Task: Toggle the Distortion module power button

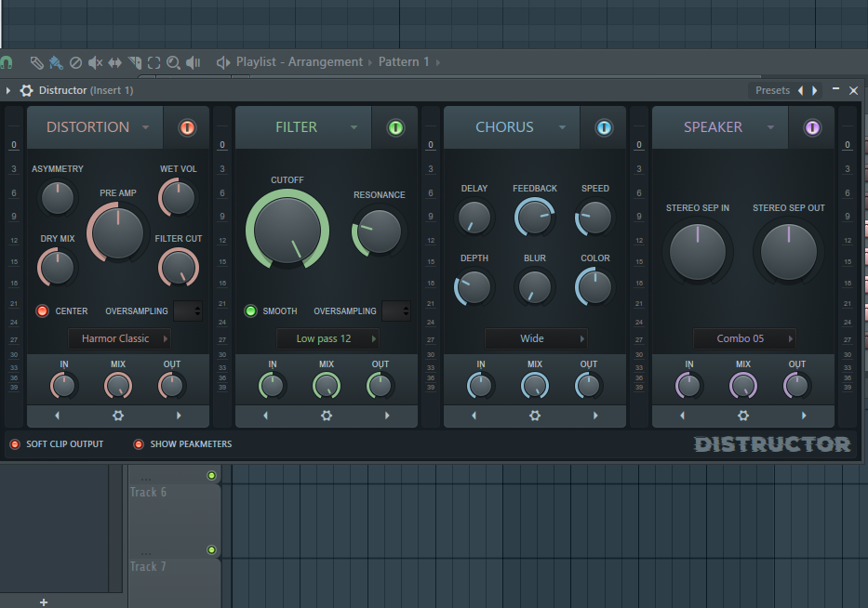Action: coord(187,127)
